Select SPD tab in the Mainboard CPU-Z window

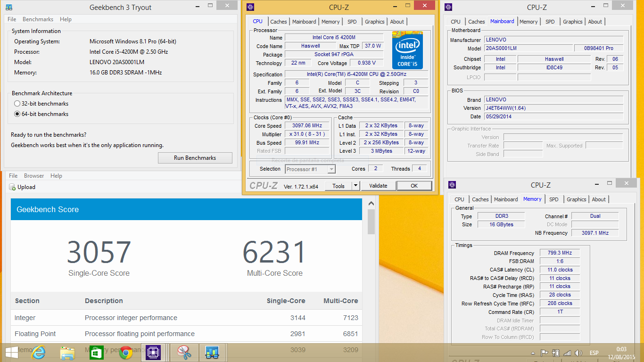click(550, 22)
